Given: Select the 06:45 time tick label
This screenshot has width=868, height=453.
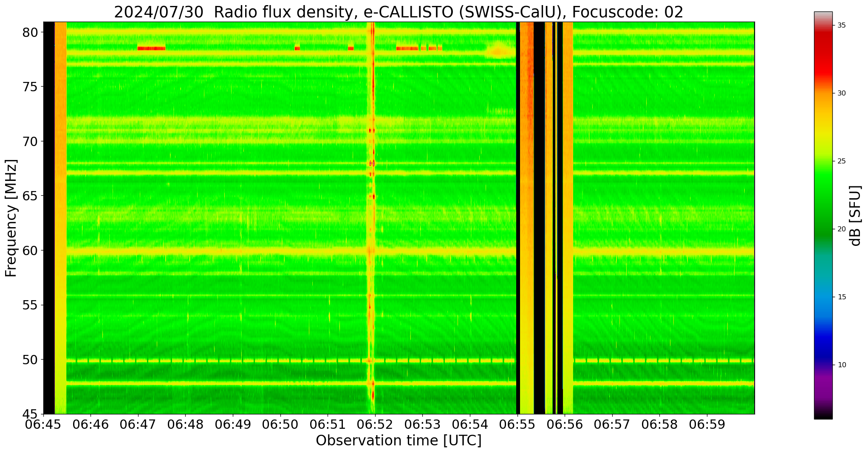Looking at the screenshot, I should coord(43,424).
